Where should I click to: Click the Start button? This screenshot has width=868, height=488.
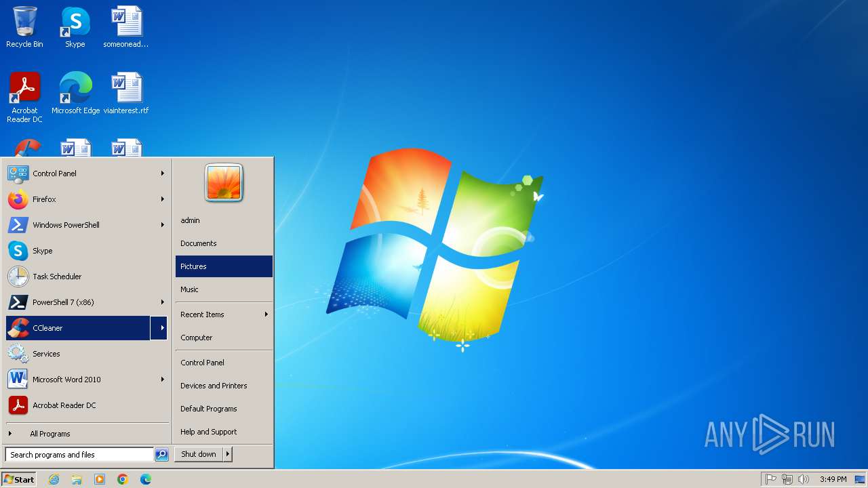click(x=19, y=479)
